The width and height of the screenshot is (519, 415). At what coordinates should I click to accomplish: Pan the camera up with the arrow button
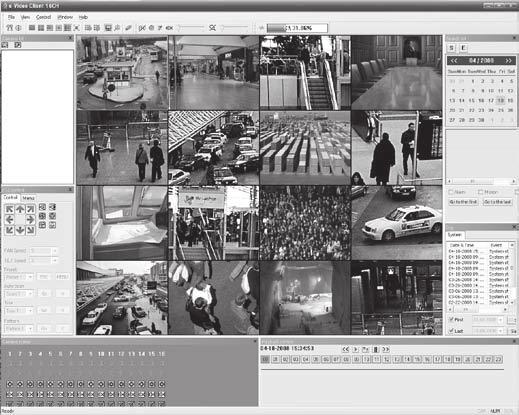(20, 209)
